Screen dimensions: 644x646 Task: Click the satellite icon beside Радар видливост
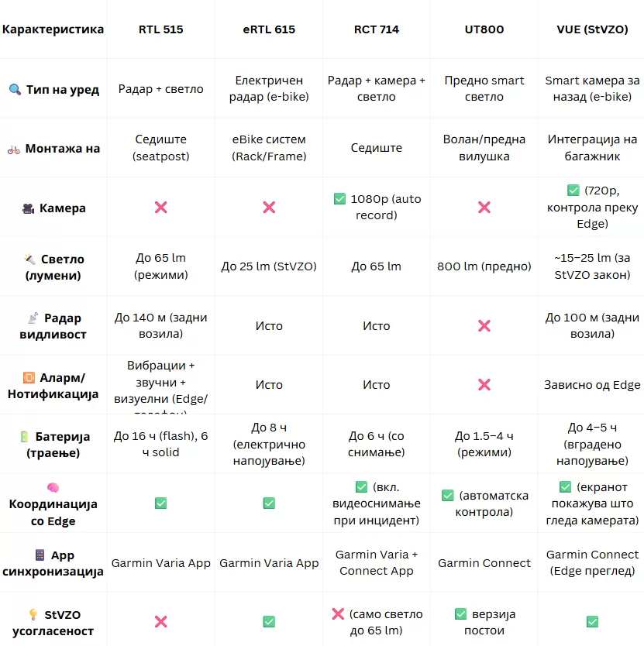33,318
